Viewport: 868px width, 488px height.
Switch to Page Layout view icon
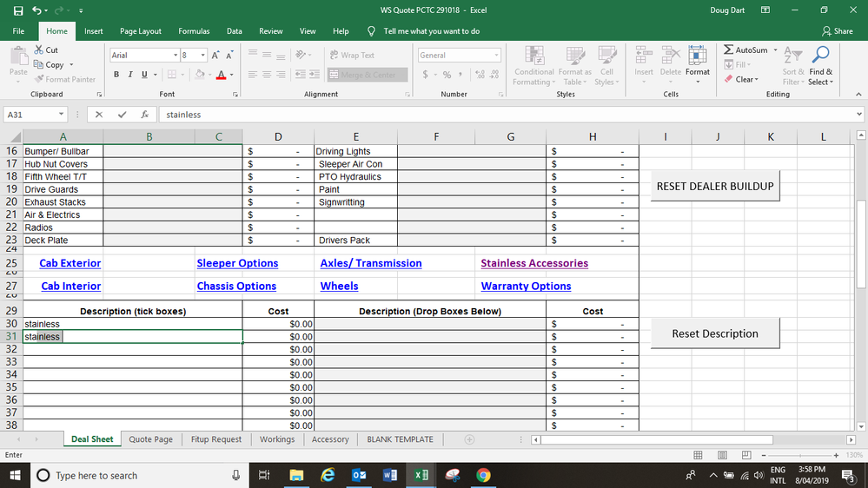(x=722, y=455)
